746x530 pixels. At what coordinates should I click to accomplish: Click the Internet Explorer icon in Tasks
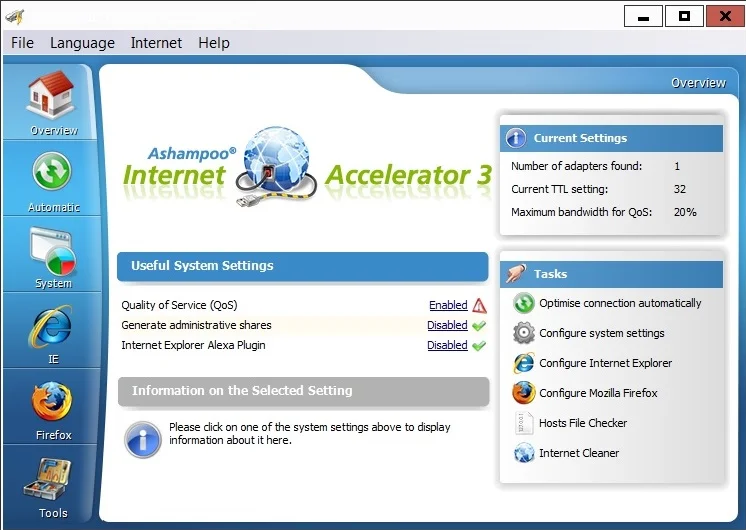[524, 363]
